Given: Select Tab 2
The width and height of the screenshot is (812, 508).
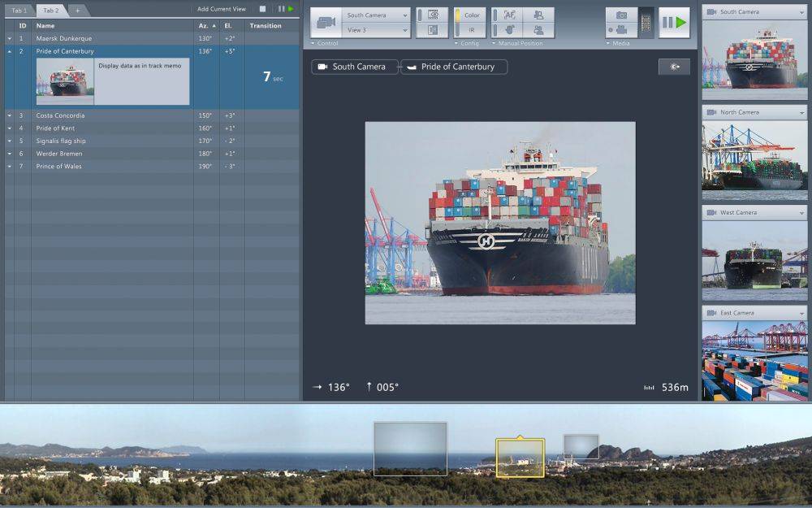Looking at the screenshot, I should tap(50, 11).
